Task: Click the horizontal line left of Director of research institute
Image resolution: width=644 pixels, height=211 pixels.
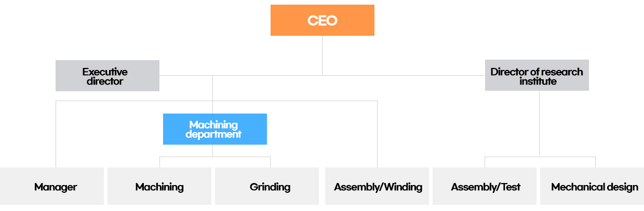Action: [x=404, y=75]
